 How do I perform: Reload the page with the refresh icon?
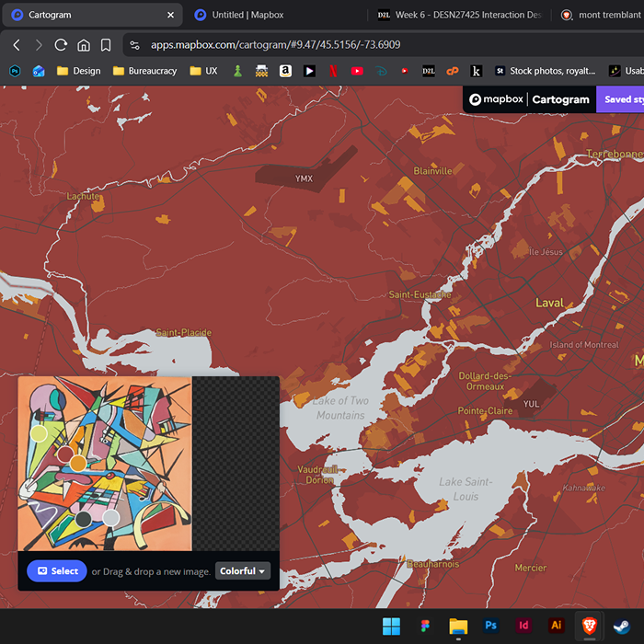61,45
